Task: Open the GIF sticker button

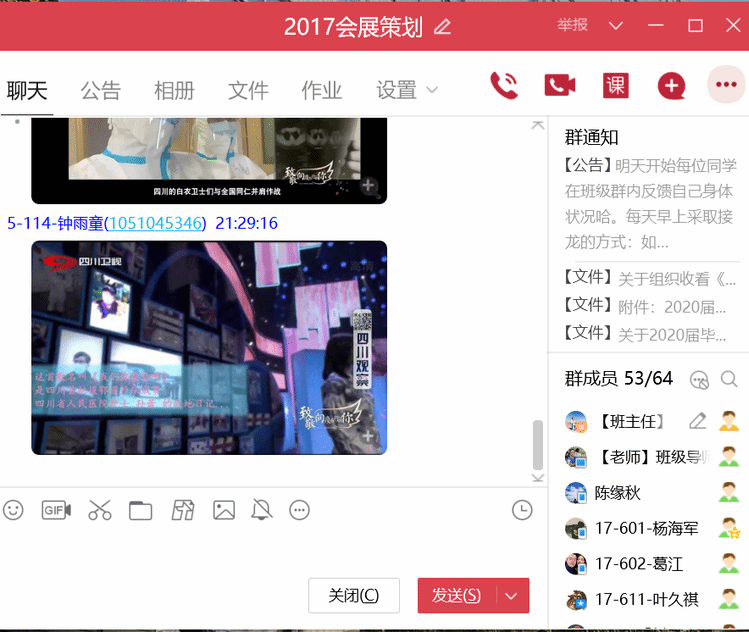Action: pos(56,510)
